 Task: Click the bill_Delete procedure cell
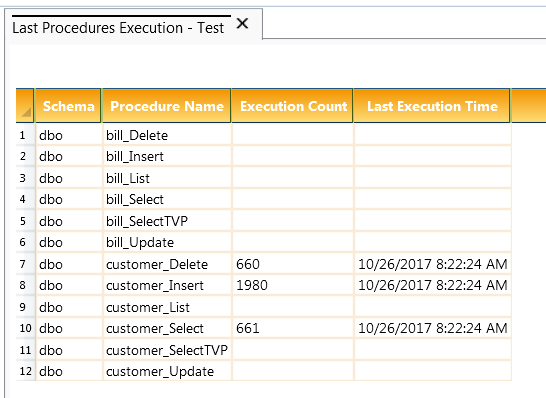pyautogui.click(x=167, y=135)
